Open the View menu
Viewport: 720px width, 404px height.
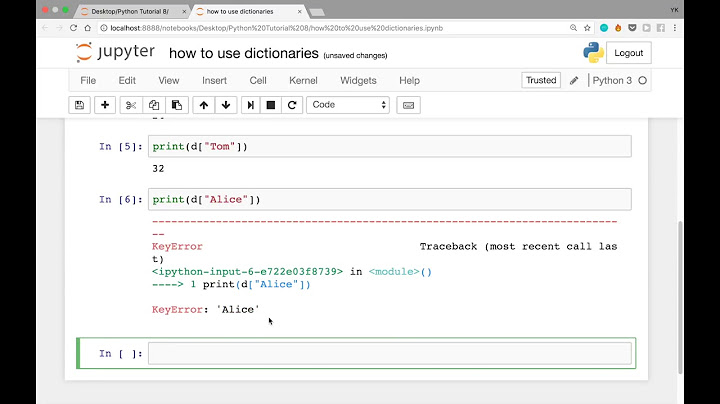(x=169, y=80)
